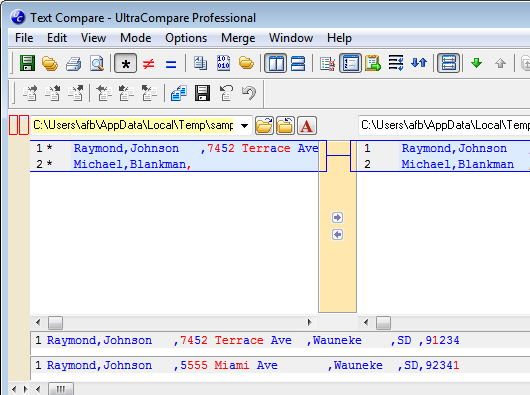The image size is (530, 395).
Task: Click second merge-left icon in second toolbar
Action: [126, 93]
